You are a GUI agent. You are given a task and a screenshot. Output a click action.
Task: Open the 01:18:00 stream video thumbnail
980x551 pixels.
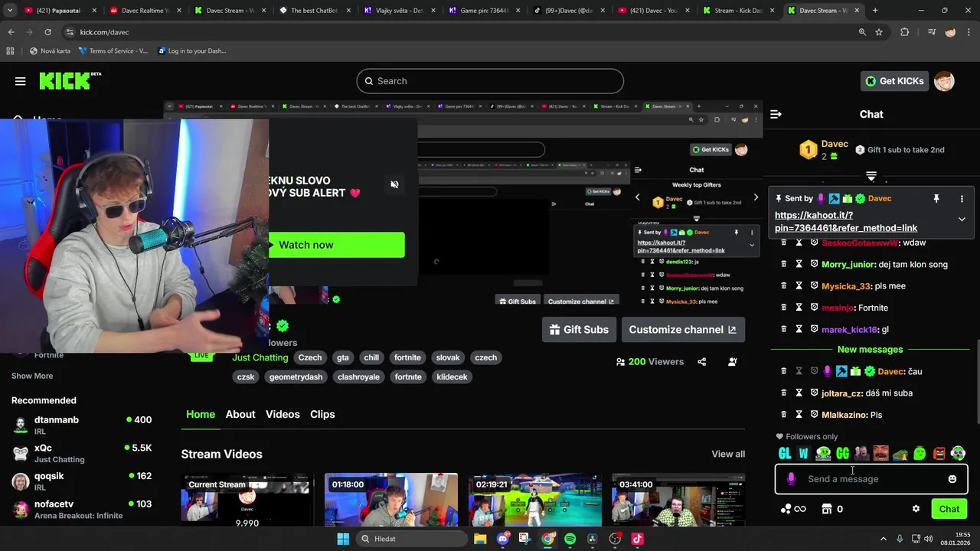391,500
